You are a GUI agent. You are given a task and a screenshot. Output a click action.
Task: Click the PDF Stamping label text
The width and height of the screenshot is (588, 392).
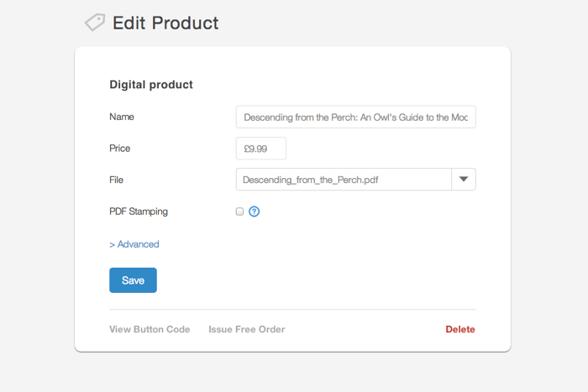139,212
